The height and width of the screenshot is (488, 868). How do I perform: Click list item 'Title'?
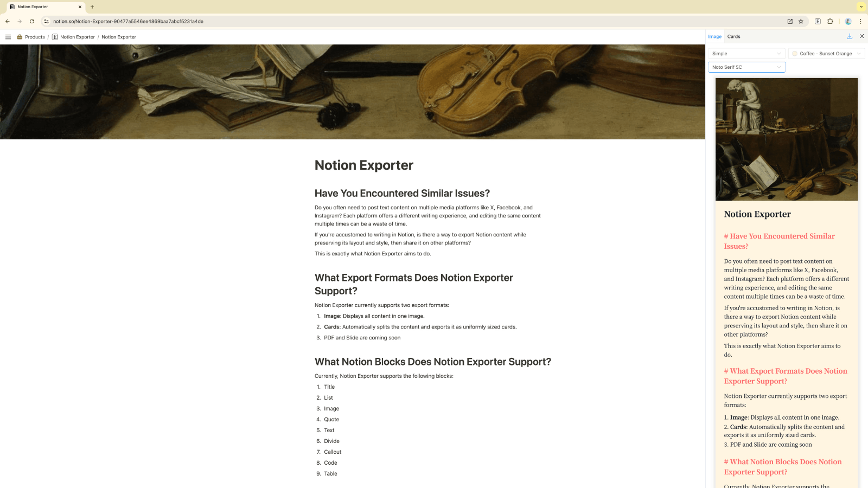pyautogui.click(x=329, y=387)
